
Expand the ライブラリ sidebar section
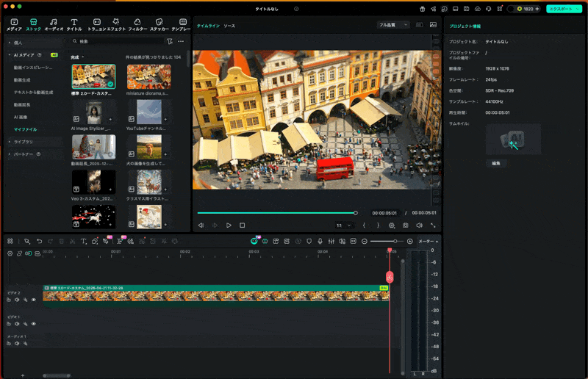click(10, 142)
